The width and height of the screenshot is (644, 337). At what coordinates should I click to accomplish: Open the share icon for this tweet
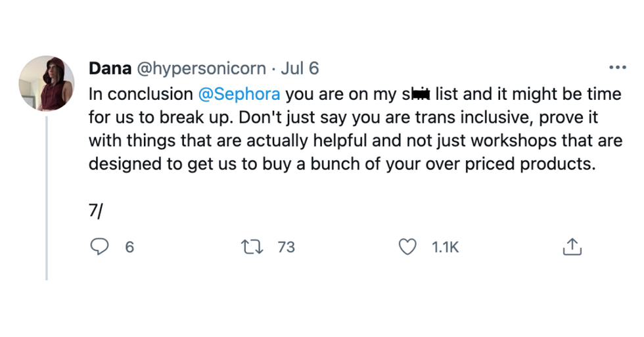pos(572,247)
